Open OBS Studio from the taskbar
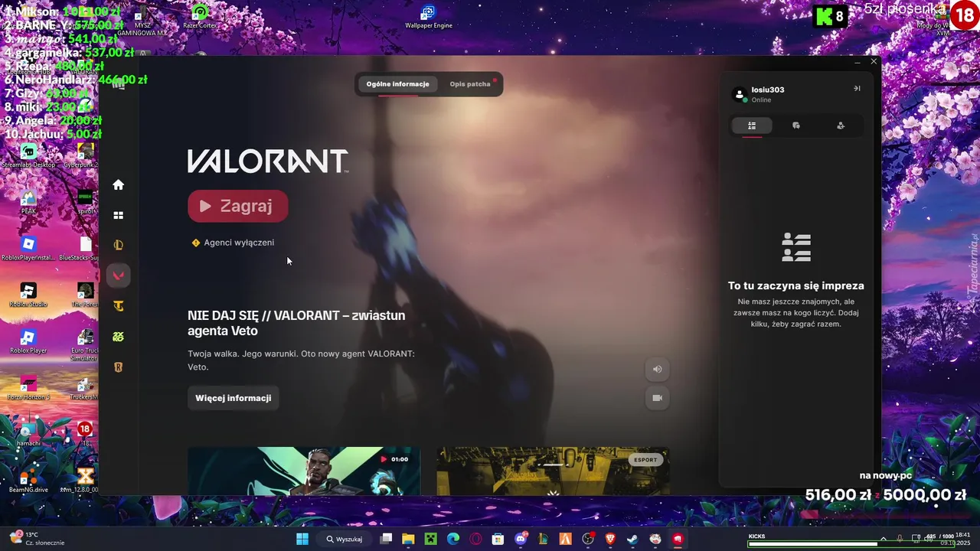 [588, 539]
